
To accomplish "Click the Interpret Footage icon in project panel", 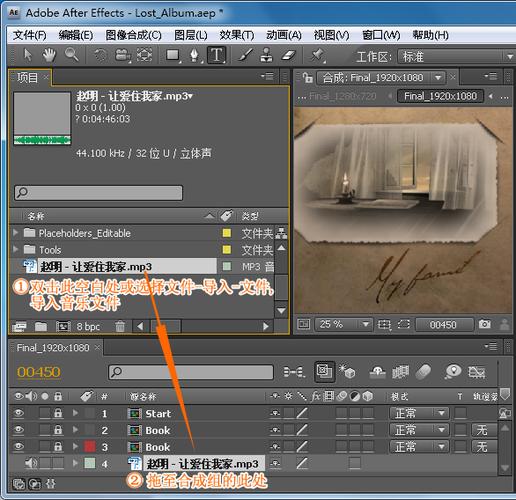I will point(20,326).
